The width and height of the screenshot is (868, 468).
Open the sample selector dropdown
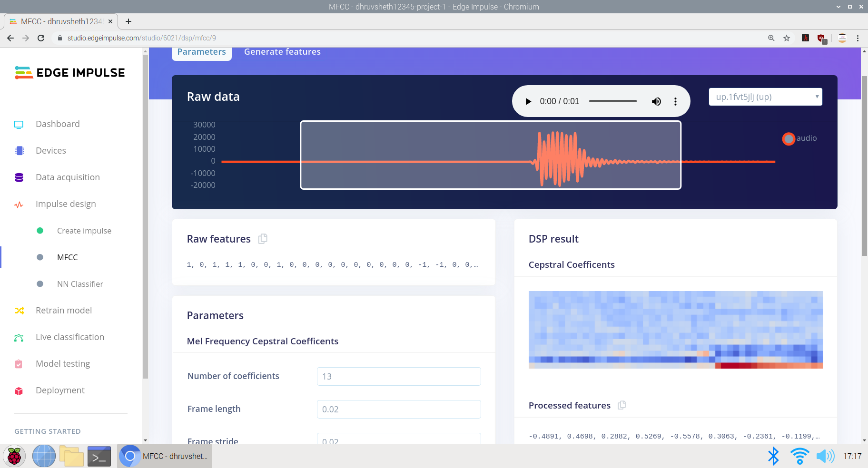(765, 97)
